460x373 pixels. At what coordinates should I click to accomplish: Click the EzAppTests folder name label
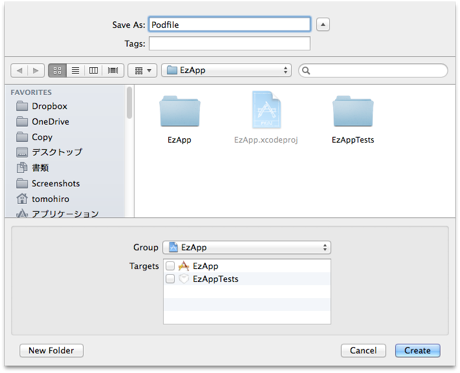click(353, 140)
